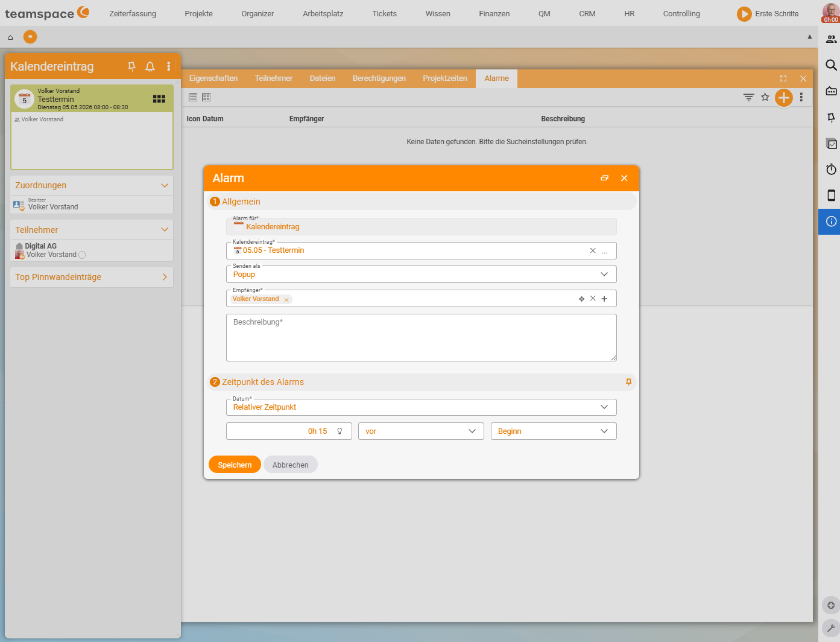Click the bell alarm icon in Kalendereintrag header
Screen dimensions: 840x642
tap(150, 66)
